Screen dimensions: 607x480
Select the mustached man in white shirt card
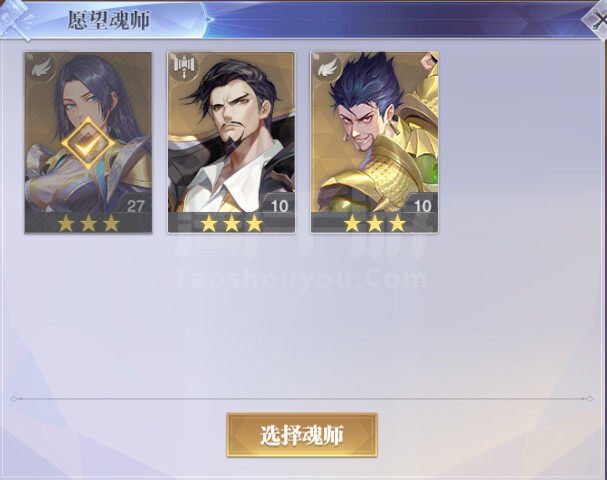(231, 142)
